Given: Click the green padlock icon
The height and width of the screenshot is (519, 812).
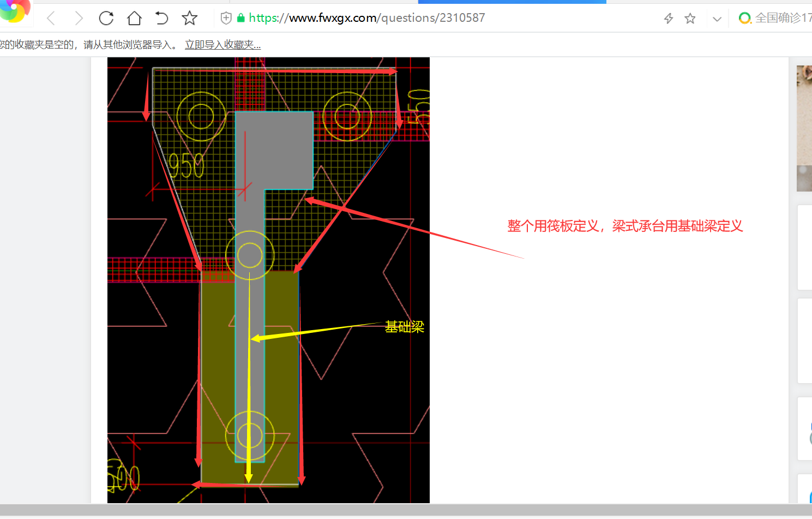Looking at the screenshot, I should tap(240, 18).
